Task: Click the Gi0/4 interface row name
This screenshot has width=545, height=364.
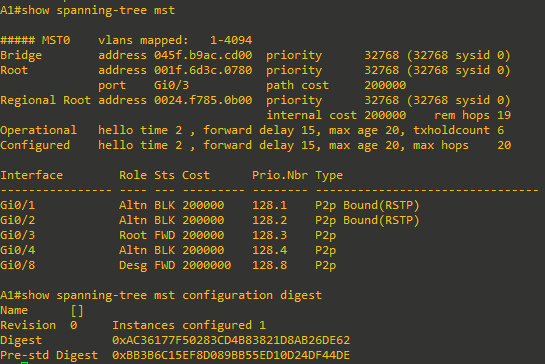Action: [18, 250]
